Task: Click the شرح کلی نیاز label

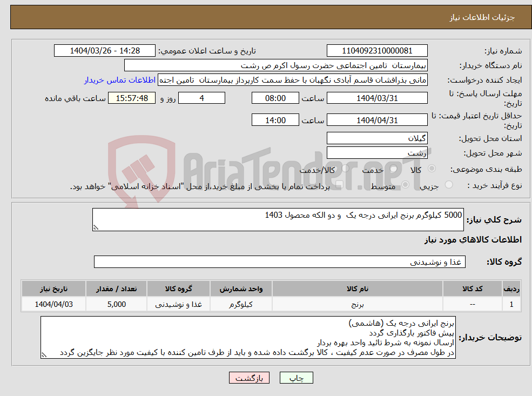Action: click(x=494, y=220)
